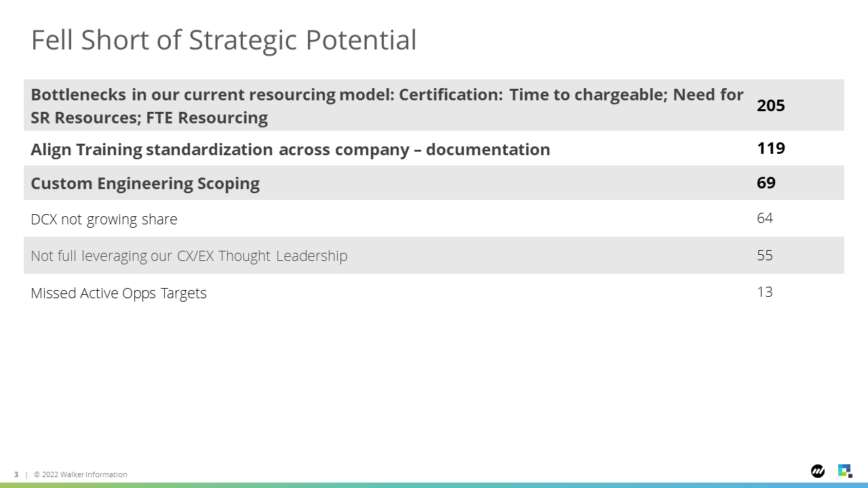Click the vertical separator beside the slide number

pos(26,474)
